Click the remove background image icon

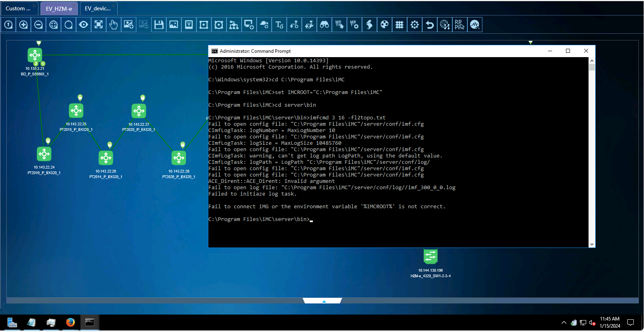click(x=144, y=25)
